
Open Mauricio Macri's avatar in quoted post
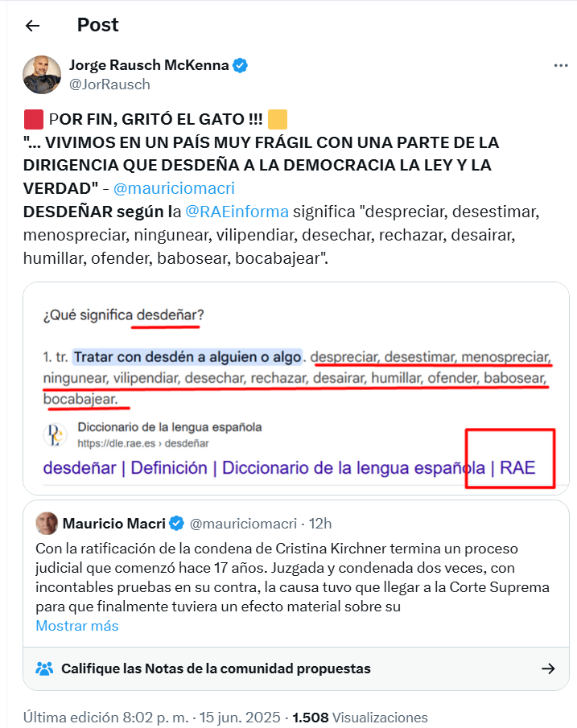coord(47,523)
